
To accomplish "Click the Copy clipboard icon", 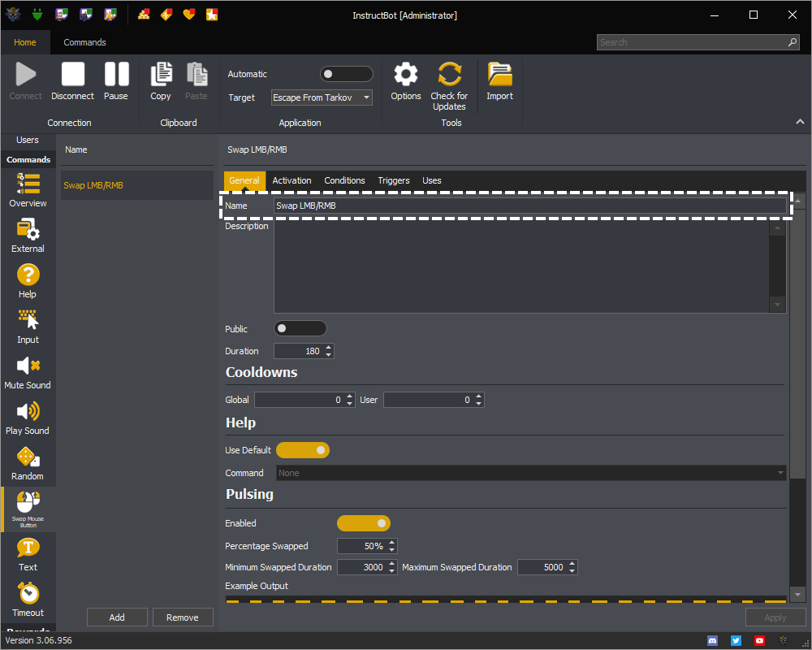I will (161, 75).
